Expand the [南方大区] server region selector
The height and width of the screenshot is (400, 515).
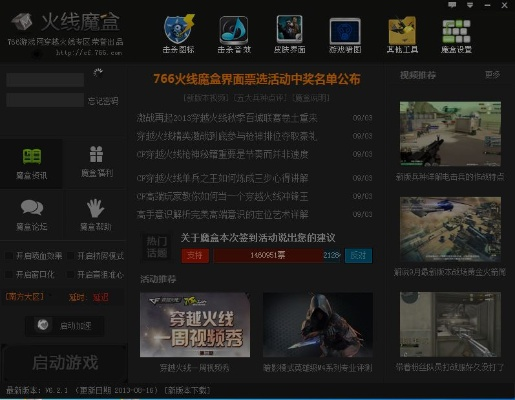[25, 297]
